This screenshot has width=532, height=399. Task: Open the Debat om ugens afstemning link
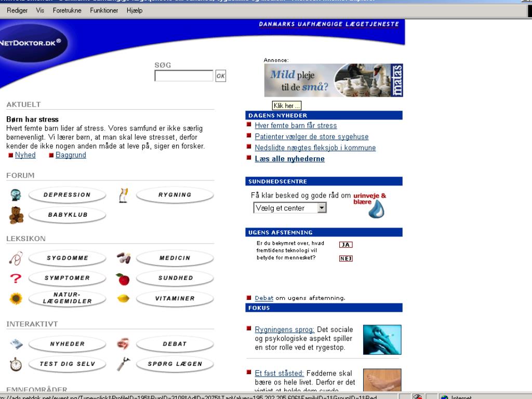[264, 298]
